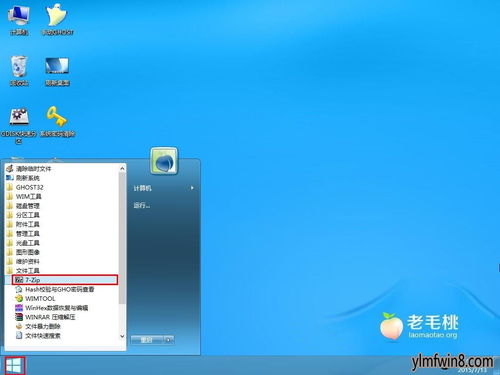Open the 计算机 submenu arrow
The width and height of the screenshot is (500, 375).
click(192, 188)
